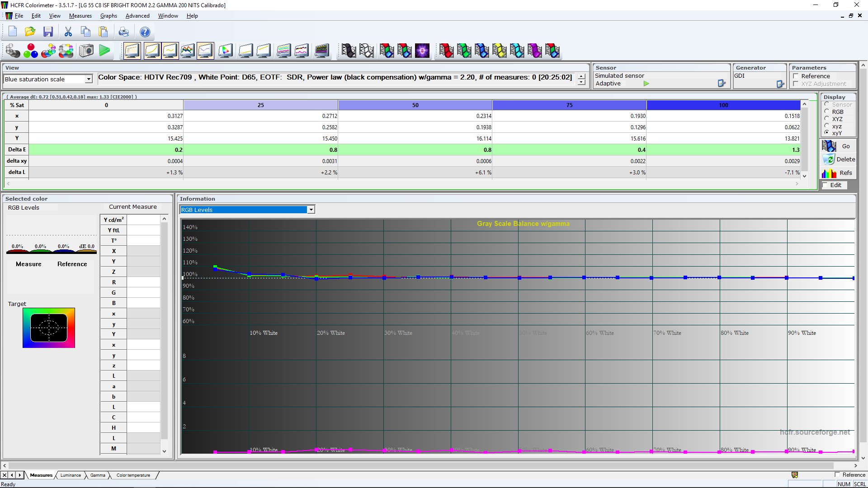Click the Save file icon

[48, 32]
